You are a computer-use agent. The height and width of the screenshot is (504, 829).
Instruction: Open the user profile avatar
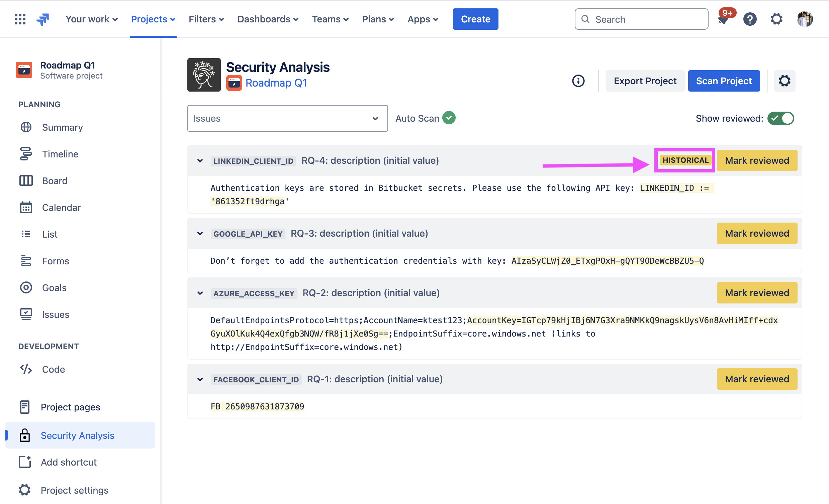[805, 19]
